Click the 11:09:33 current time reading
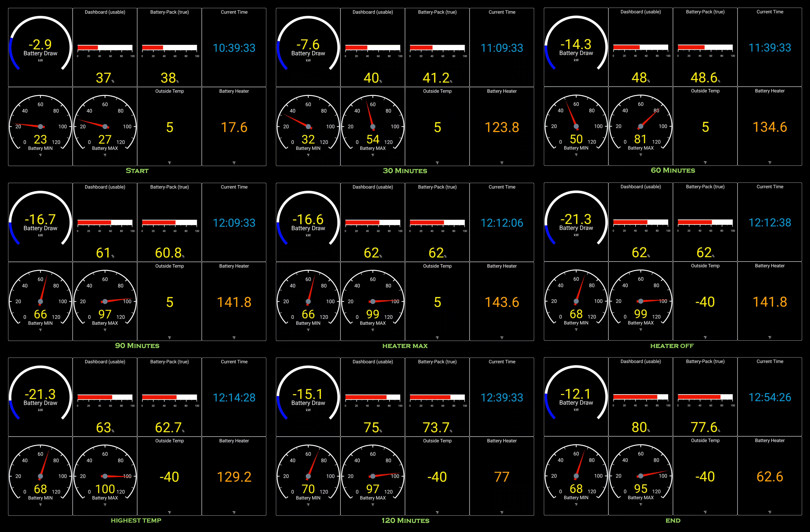This screenshot has width=810, height=532. click(x=502, y=48)
